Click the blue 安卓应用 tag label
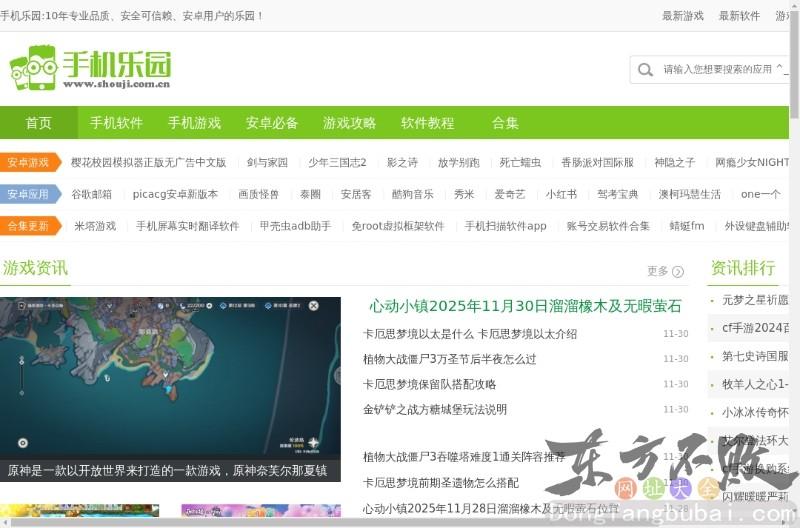Screen dimensions: 800x528 tap(30, 194)
